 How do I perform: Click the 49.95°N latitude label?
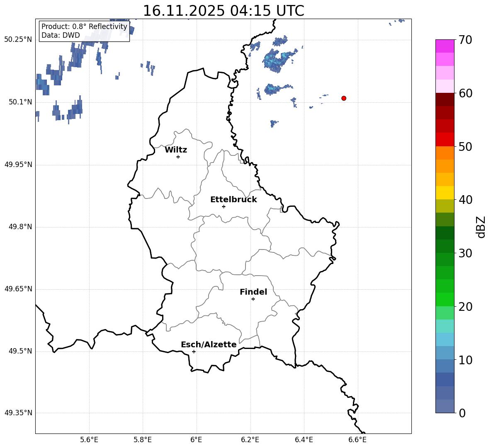coord(18,165)
